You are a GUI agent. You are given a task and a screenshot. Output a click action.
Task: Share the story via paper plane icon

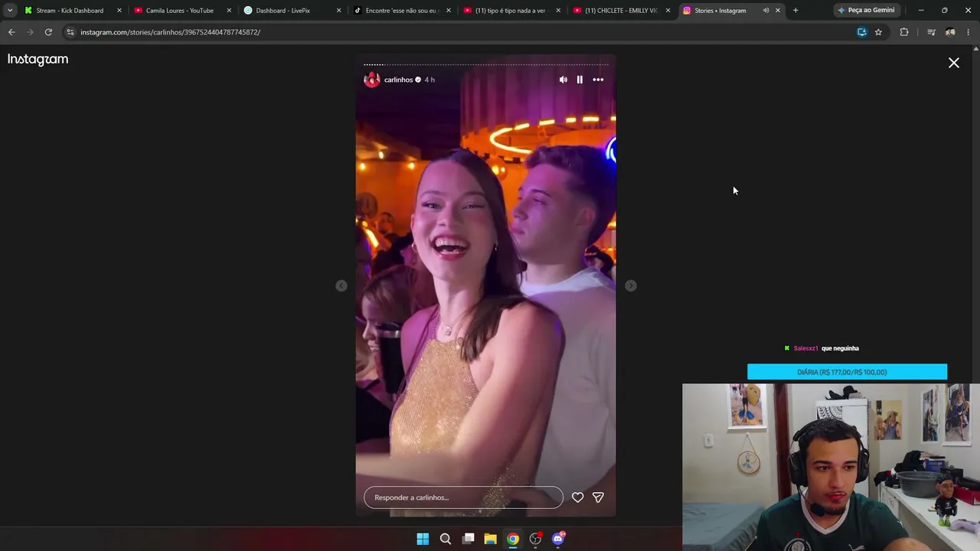(598, 497)
